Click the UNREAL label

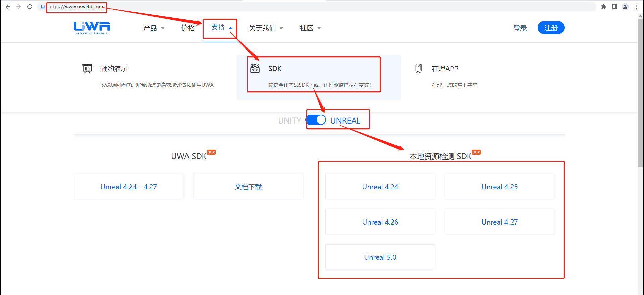[x=345, y=120]
